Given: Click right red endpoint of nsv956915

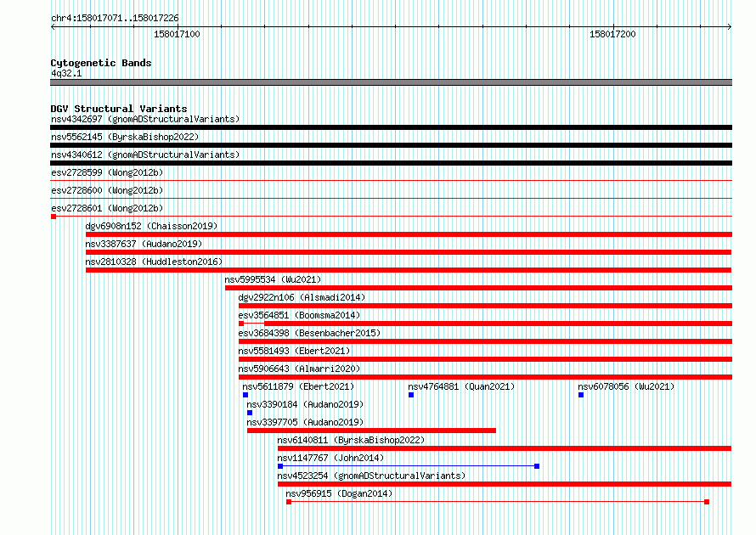Looking at the screenshot, I should coord(707,502).
